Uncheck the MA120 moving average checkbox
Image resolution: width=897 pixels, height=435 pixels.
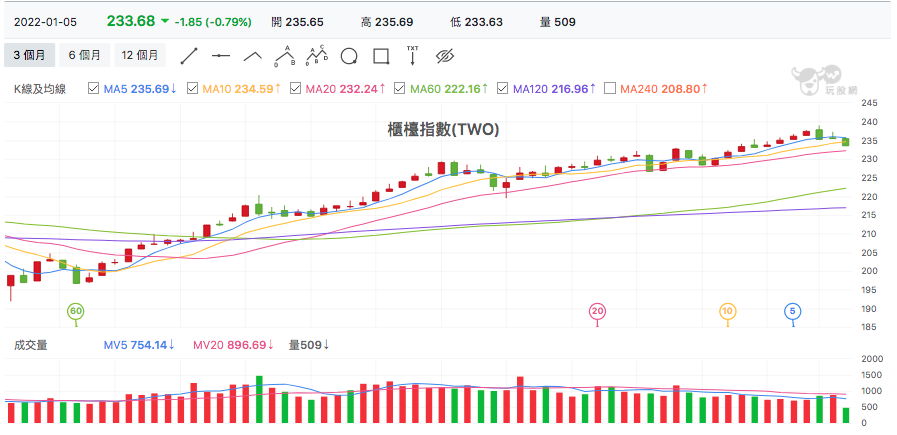point(502,89)
